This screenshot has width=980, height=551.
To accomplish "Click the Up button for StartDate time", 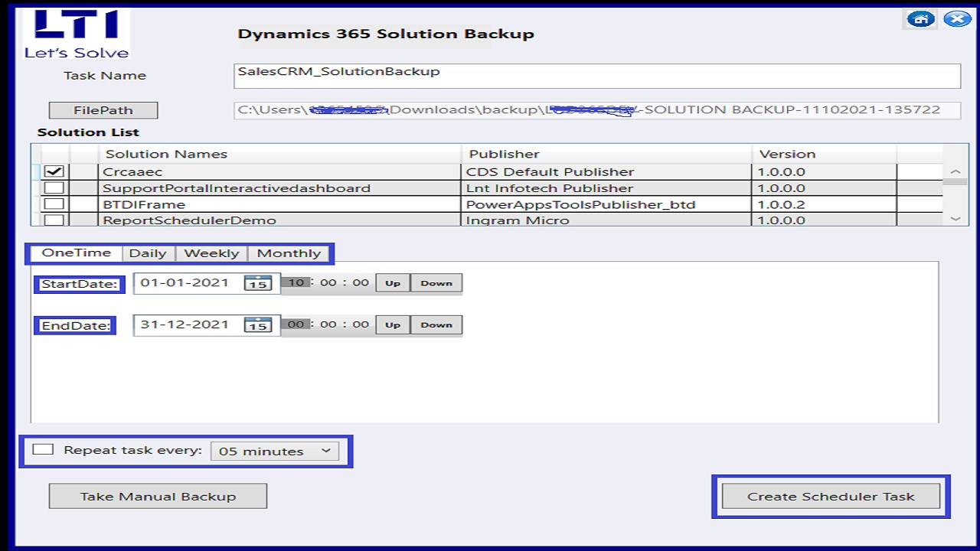I will click(393, 283).
